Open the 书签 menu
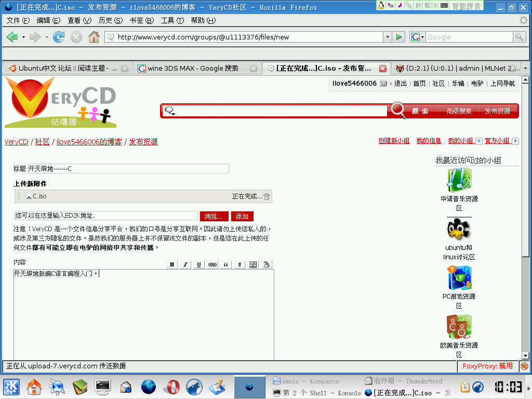The height and width of the screenshot is (399, 532). click(141, 20)
